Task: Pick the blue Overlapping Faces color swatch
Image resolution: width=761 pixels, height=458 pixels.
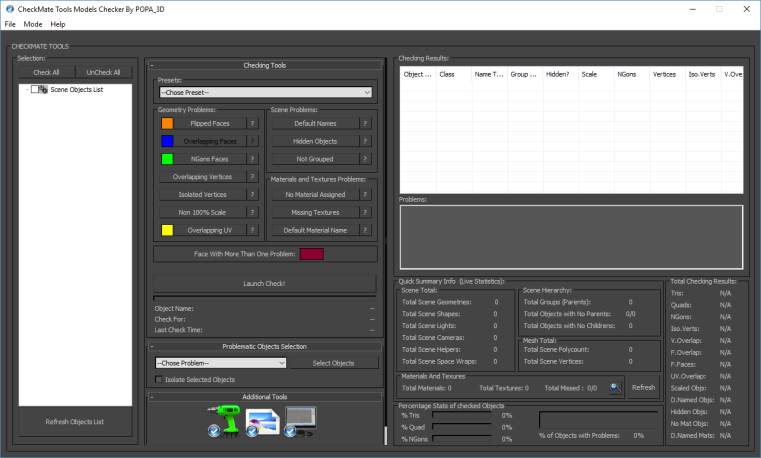Action: [167, 141]
